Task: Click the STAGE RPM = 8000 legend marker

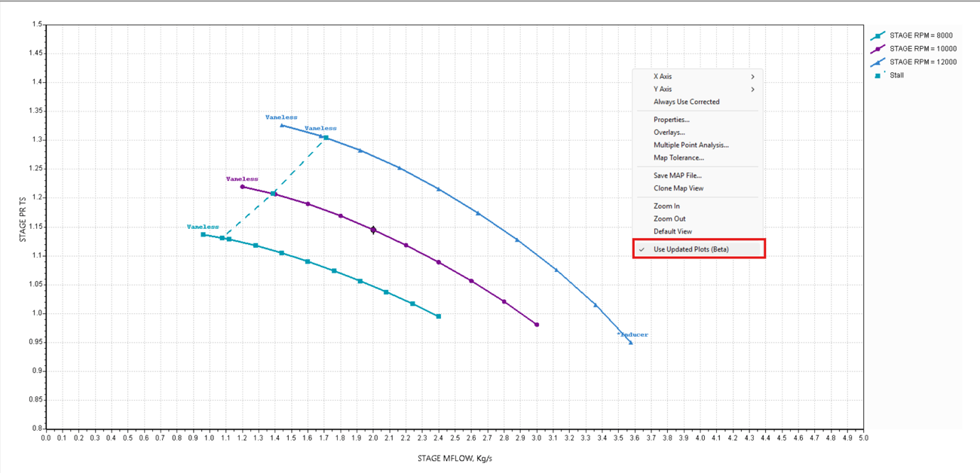Action: tap(877, 36)
